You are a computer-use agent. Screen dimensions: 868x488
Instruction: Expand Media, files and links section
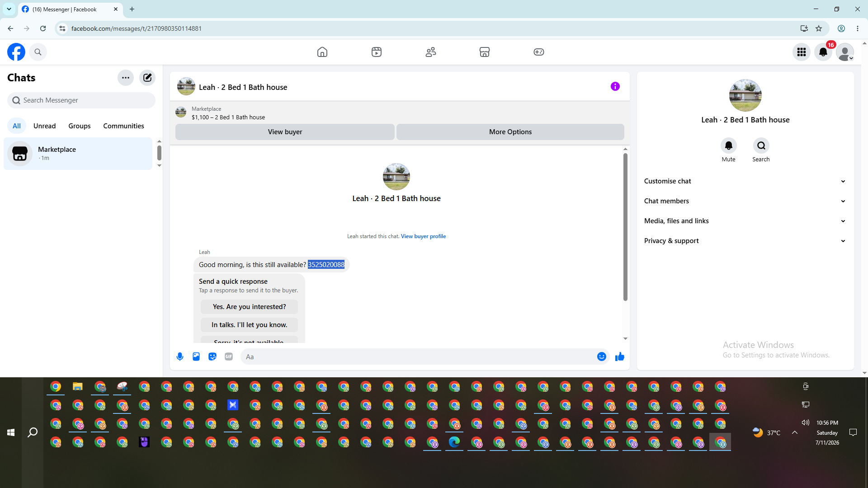coord(745,221)
